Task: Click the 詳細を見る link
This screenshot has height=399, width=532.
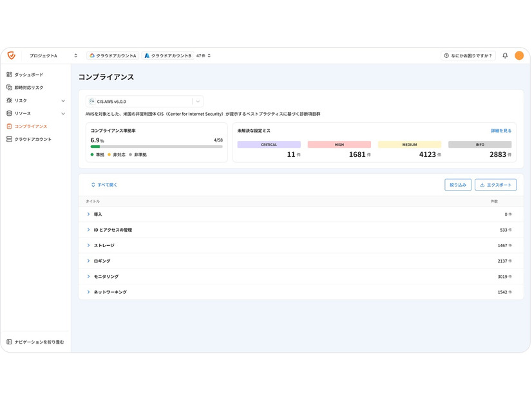Action: pos(501,131)
